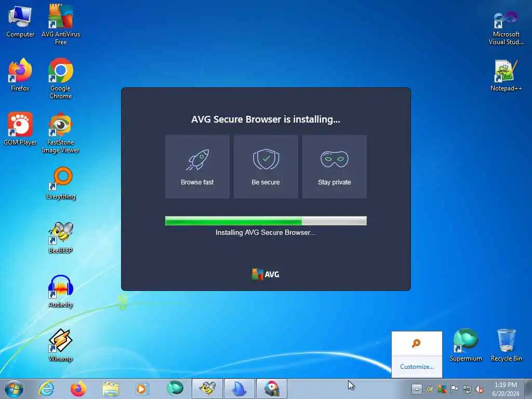Click the 'Installing AVG Secure Browser...' status text
This screenshot has width=532, height=399.
[265, 232]
